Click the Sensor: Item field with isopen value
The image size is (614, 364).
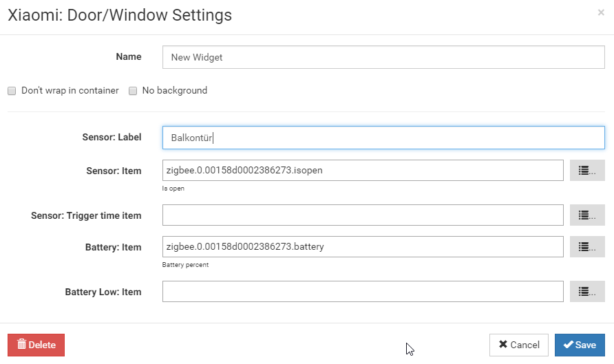coord(363,171)
